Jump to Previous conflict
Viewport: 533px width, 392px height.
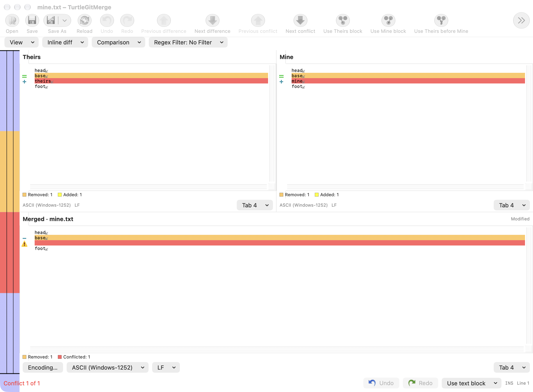click(258, 20)
